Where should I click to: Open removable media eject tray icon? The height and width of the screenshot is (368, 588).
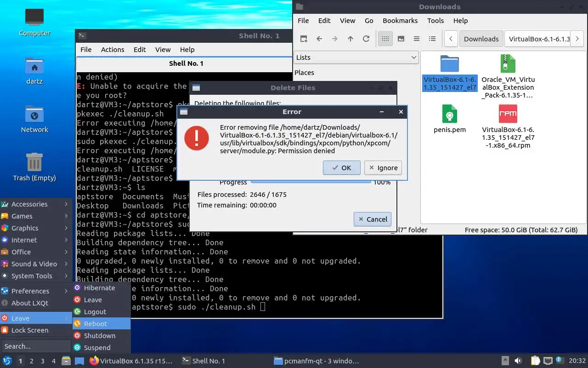point(505,361)
